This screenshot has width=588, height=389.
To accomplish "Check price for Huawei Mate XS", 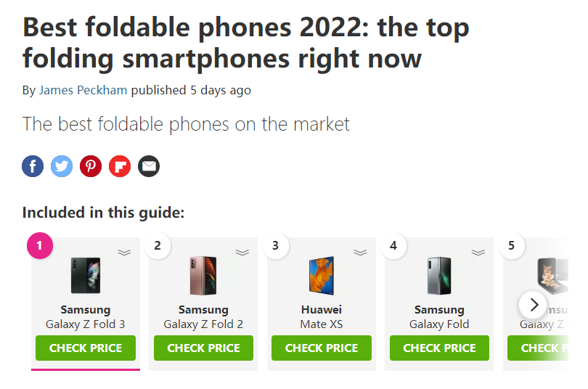I will [x=322, y=348].
